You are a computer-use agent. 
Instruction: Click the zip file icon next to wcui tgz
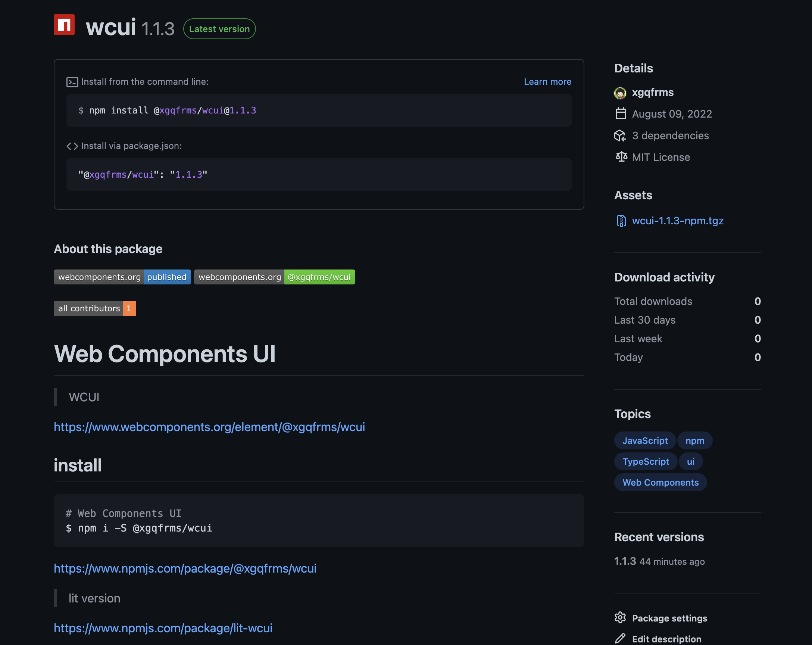pyautogui.click(x=621, y=221)
